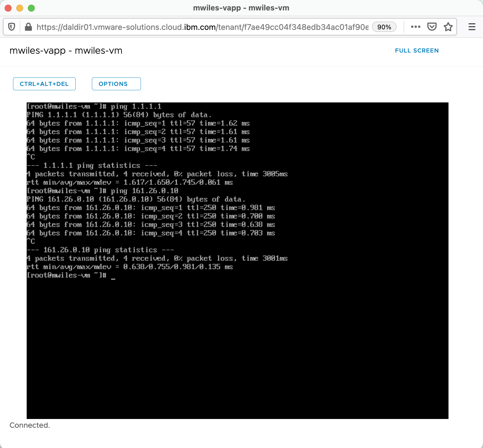This screenshot has width=483, height=448.
Task: Close the window with the red button
Action: pos(8,8)
